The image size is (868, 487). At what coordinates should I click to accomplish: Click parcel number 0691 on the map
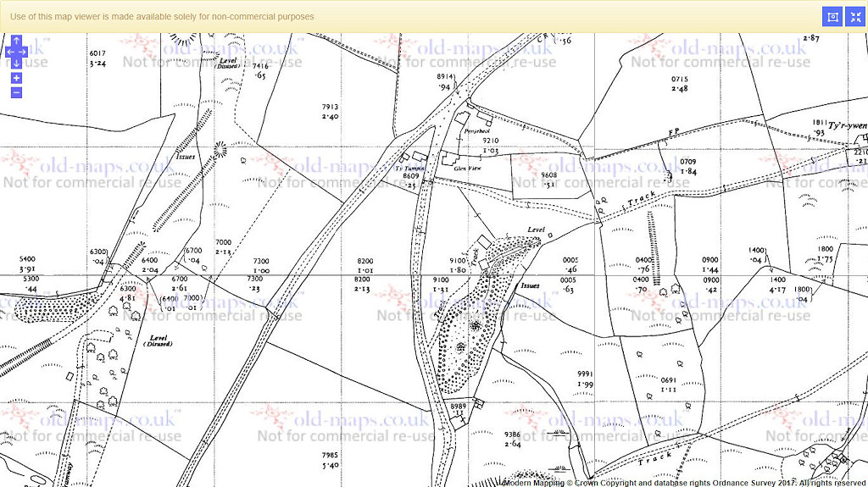pos(669,380)
